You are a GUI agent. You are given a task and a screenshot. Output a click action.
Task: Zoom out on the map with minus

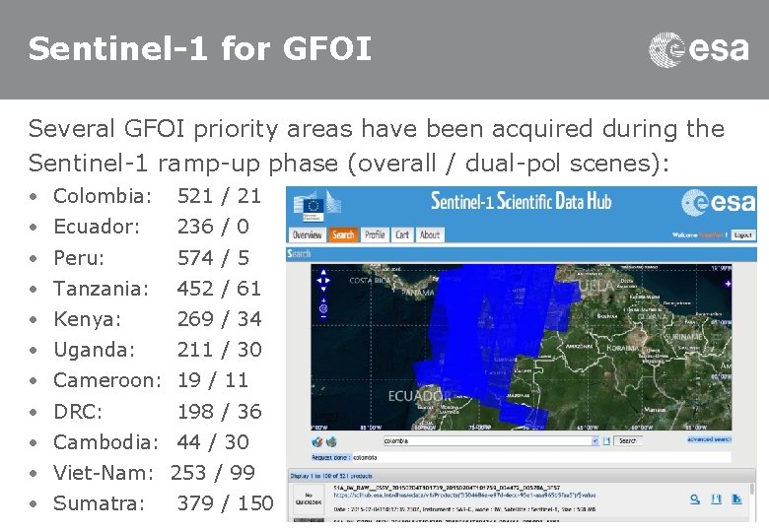tap(323, 317)
